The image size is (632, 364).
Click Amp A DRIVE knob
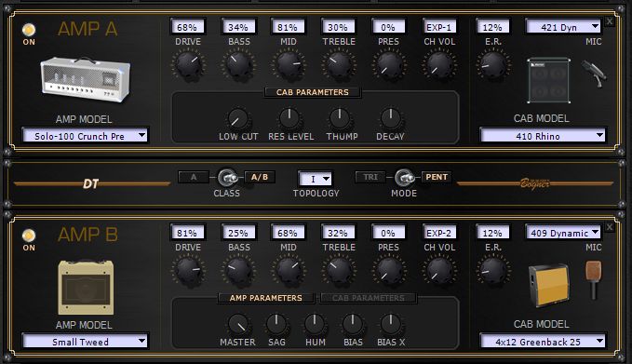tap(188, 64)
